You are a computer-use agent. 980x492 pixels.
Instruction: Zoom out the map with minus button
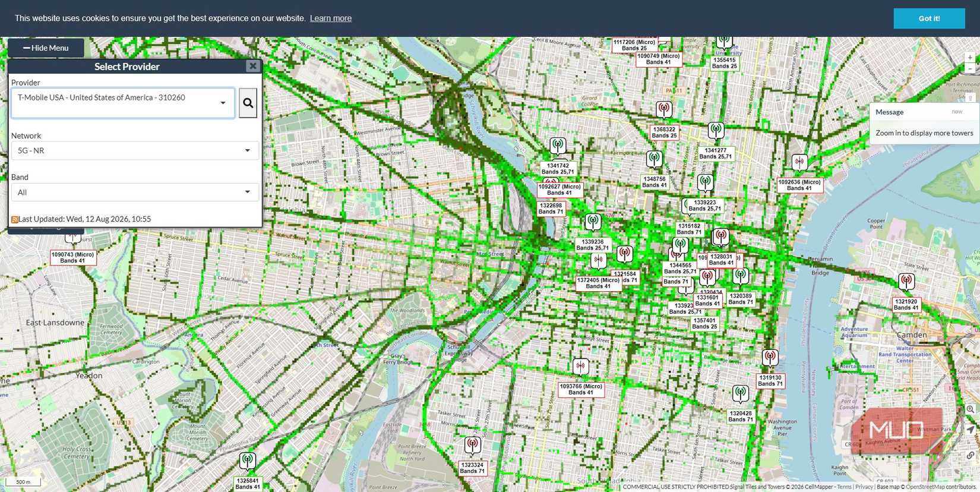pos(970,68)
